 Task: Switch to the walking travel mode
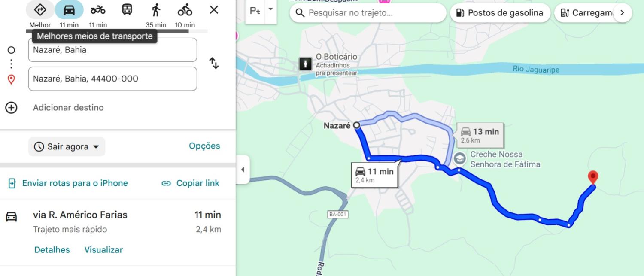[x=156, y=10]
